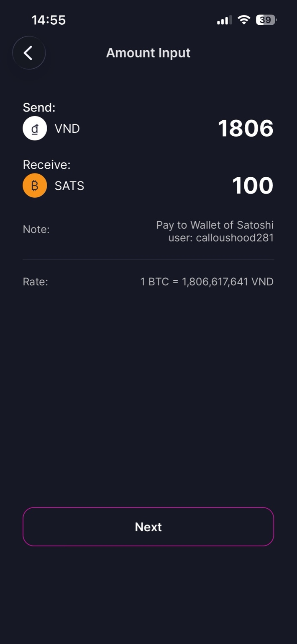Tap the Wi-Fi status icon
The width and height of the screenshot is (297, 644).
tap(243, 20)
